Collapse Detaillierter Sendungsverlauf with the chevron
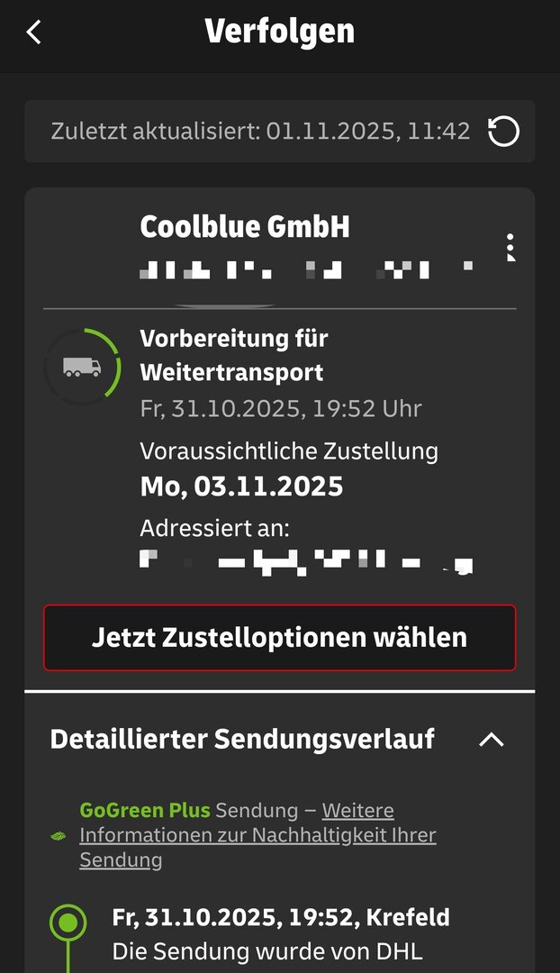Screen dimensions: 560x973 coord(492,739)
